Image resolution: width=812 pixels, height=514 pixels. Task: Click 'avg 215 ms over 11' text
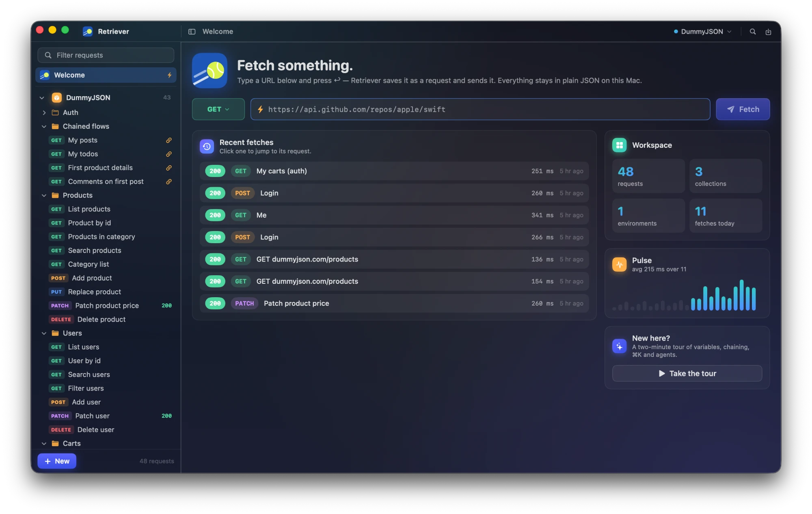coord(659,269)
